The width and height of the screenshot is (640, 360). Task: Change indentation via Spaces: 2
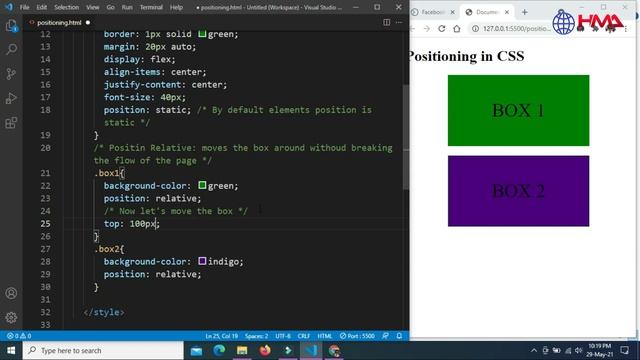(x=256, y=336)
